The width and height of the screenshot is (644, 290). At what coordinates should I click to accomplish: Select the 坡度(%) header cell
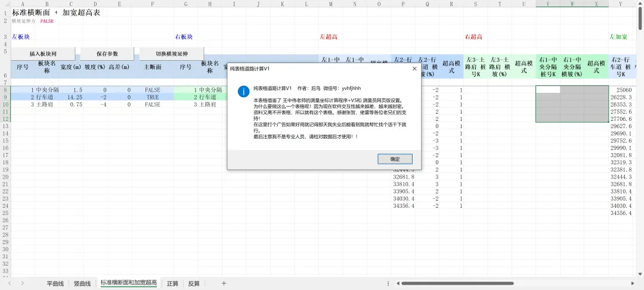[95, 67]
